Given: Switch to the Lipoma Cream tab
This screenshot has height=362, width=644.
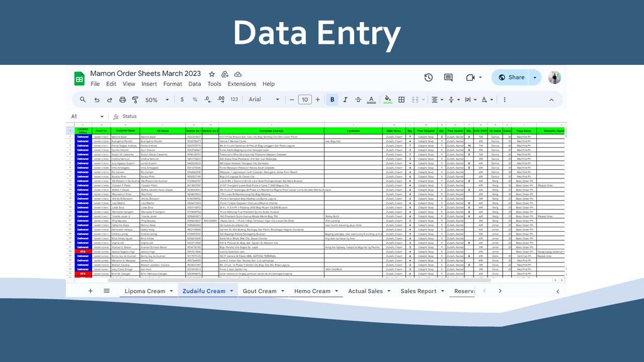Looking at the screenshot, I should (x=148, y=291).
